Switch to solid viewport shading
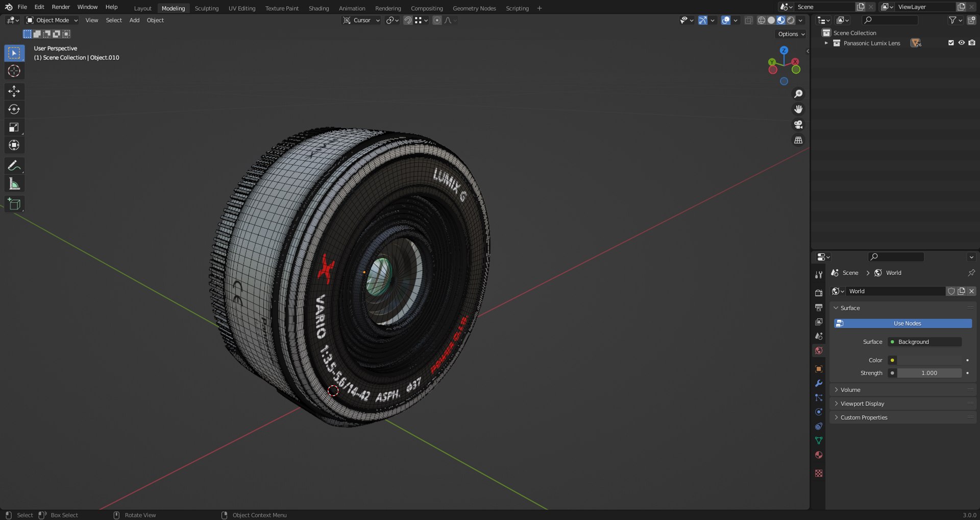 pos(771,20)
